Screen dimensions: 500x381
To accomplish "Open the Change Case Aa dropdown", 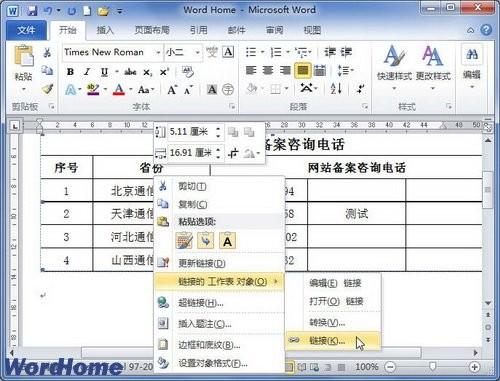I will (x=146, y=90).
